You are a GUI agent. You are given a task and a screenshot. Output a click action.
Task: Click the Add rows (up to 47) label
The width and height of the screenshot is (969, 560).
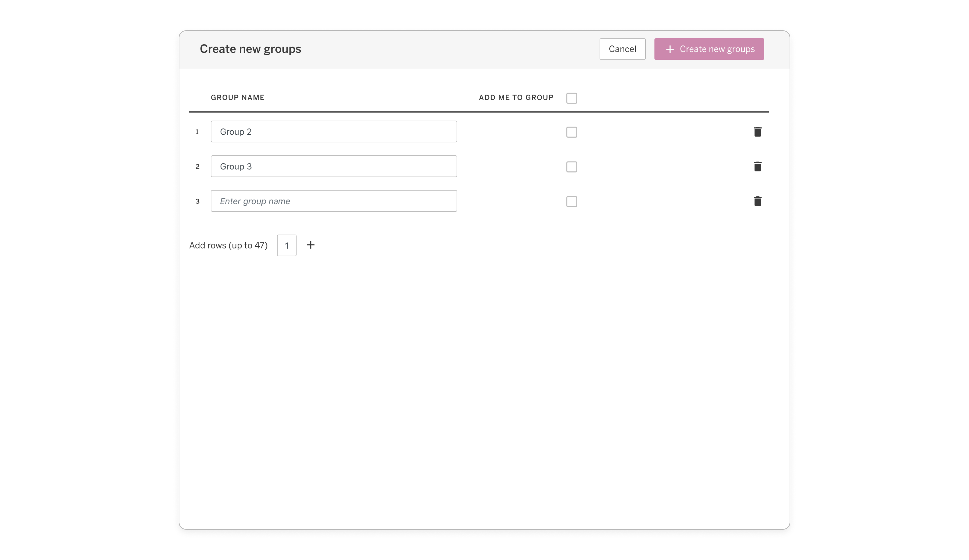228,245
